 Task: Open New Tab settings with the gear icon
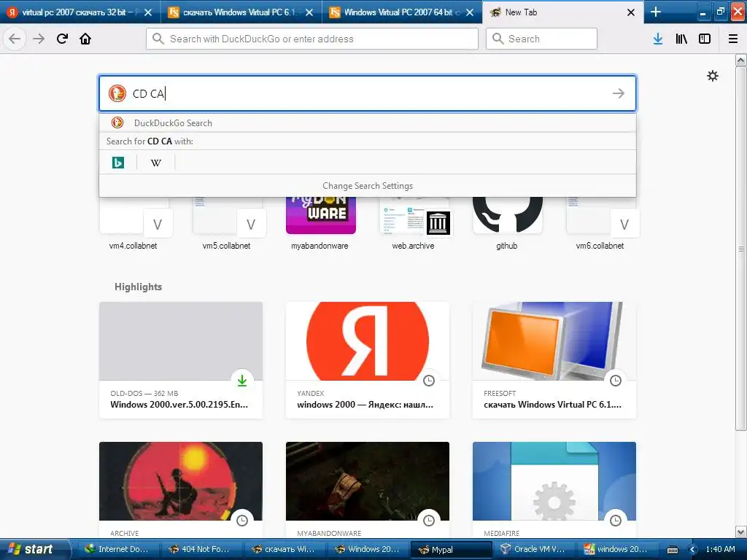pyautogui.click(x=712, y=76)
